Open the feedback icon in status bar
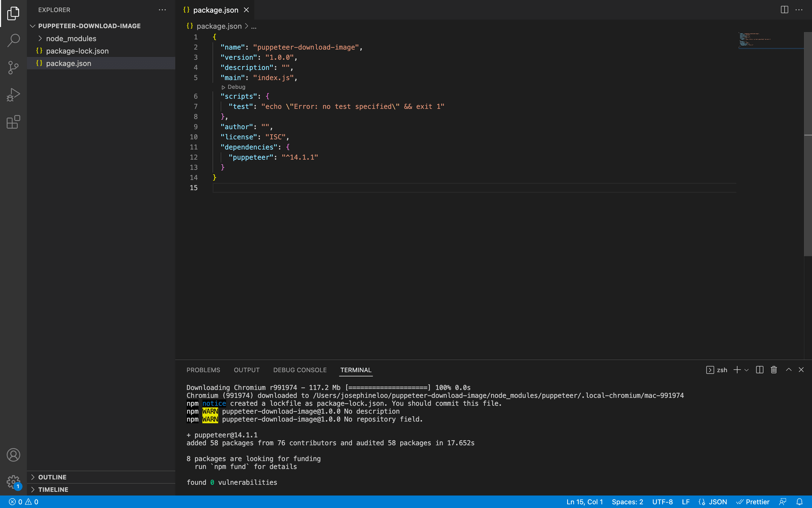This screenshot has width=812, height=508. pos(783,502)
